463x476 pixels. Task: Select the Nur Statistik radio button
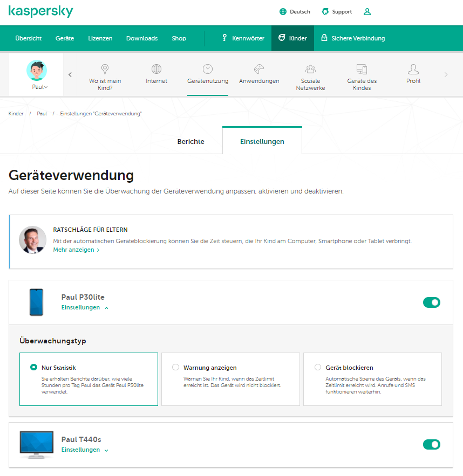(33, 367)
